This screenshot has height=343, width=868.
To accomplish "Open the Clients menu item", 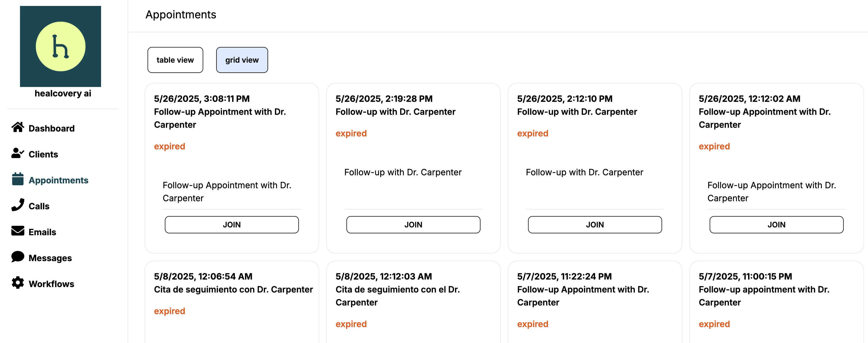I will pyautogui.click(x=43, y=154).
